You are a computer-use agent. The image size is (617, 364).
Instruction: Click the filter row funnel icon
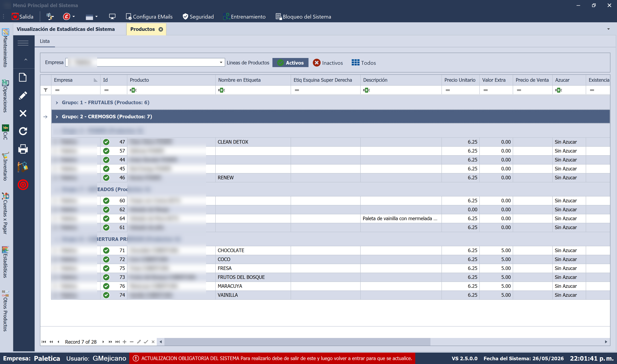(46, 90)
